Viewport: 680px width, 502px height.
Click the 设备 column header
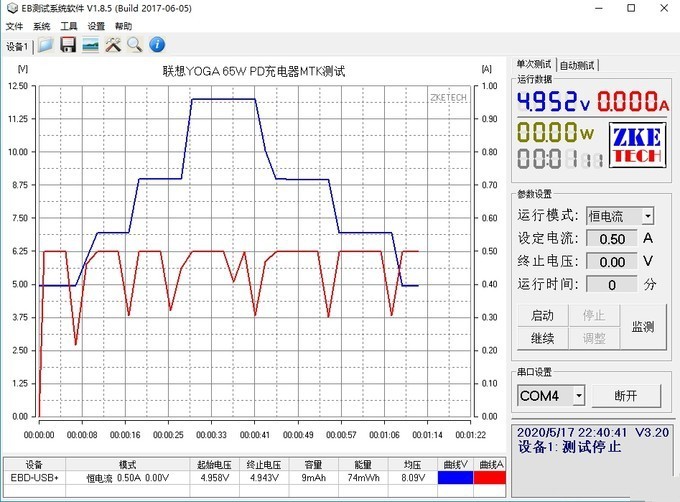[34, 465]
